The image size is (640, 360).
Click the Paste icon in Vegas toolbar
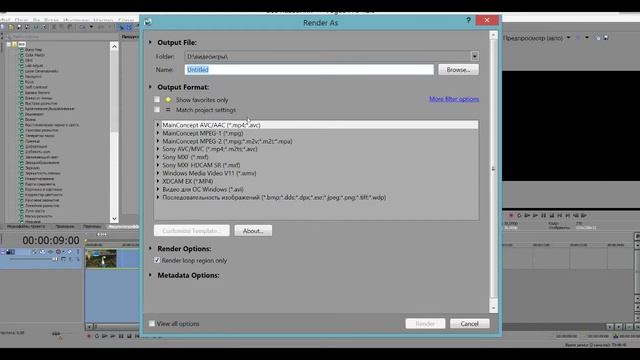70,27
